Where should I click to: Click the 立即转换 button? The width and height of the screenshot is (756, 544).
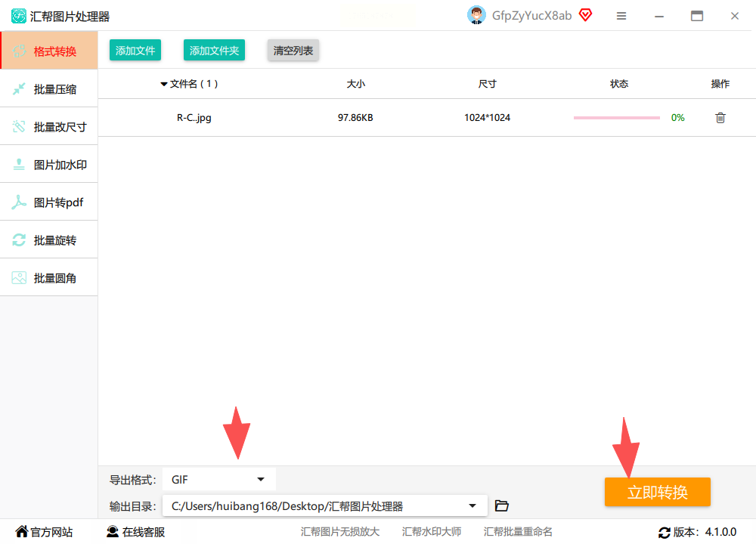click(x=657, y=492)
